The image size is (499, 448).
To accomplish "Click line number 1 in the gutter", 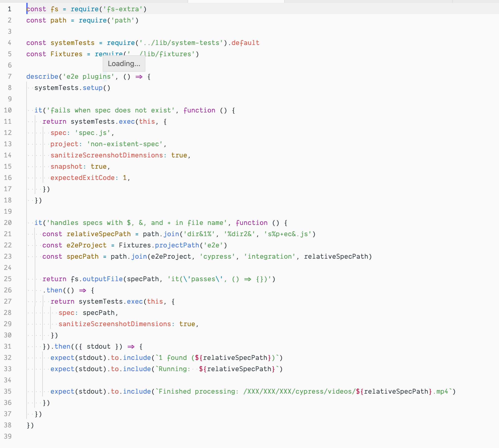I will pos(9,9).
